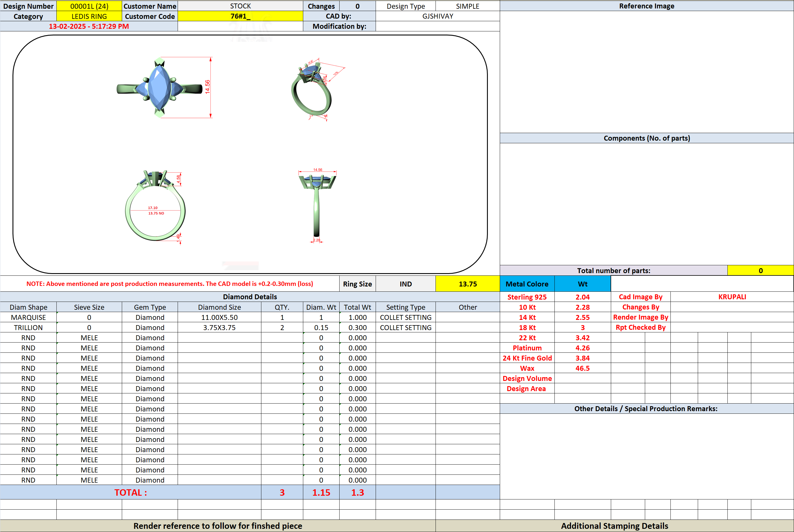The width and height of the screenshot is (794, 532).
Task: Click the Setting Type column header
Action: pyautogui.click(x=406, y=307)
